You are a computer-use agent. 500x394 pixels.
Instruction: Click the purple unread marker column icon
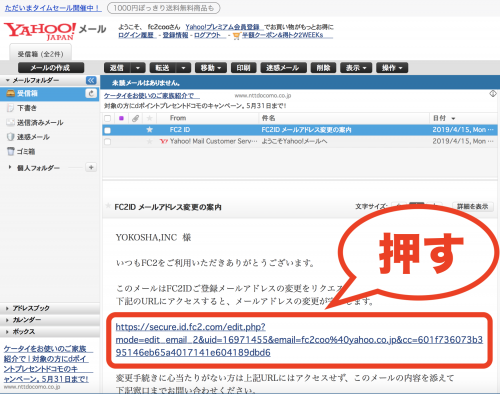(x=121, y=118)
